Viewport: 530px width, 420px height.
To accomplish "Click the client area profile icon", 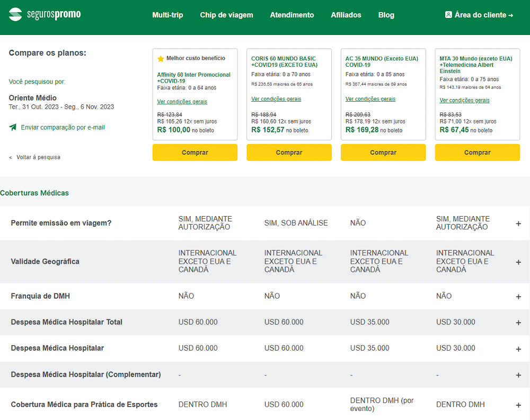I will [x=448, y=14].
